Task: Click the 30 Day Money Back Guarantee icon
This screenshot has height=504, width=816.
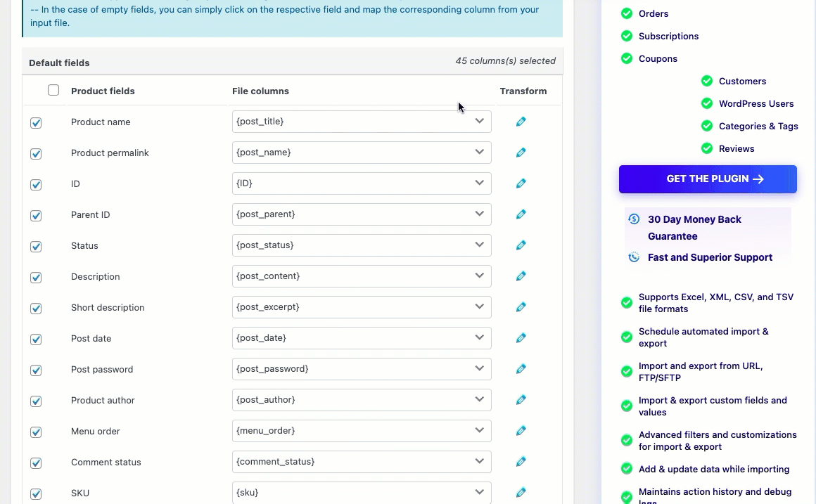Action: (x=634, y=219)
